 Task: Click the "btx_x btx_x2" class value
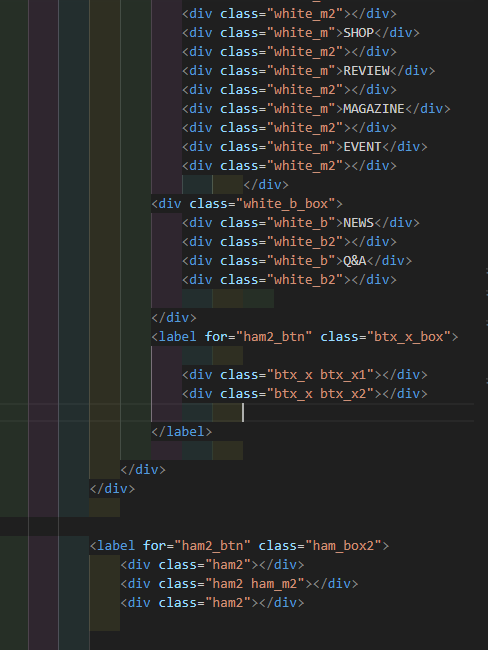tap(320, 394)
